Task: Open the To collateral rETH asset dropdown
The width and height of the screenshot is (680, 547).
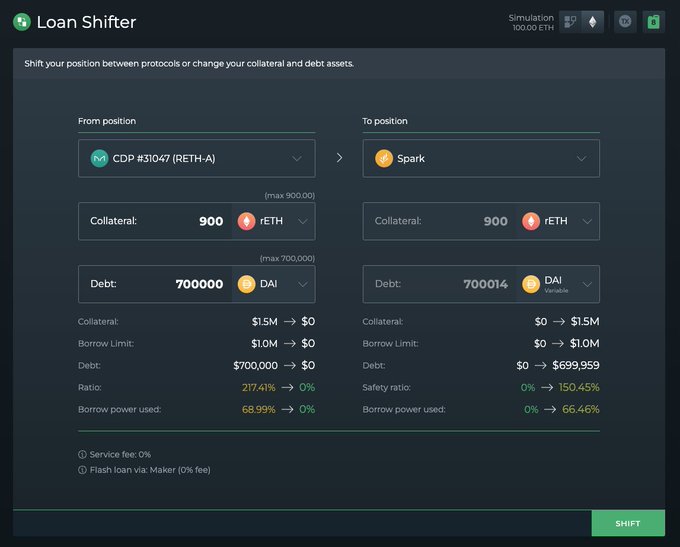Action: click(x=558, y=221)
